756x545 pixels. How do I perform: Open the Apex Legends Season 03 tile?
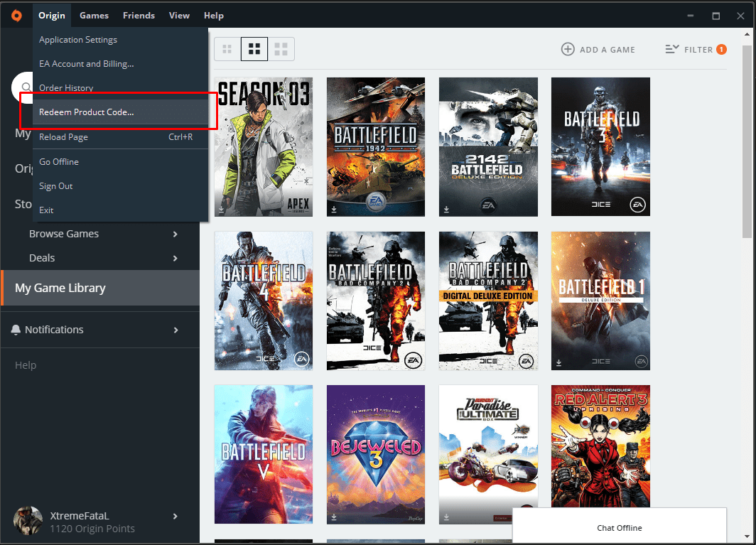tap(263, 146)
